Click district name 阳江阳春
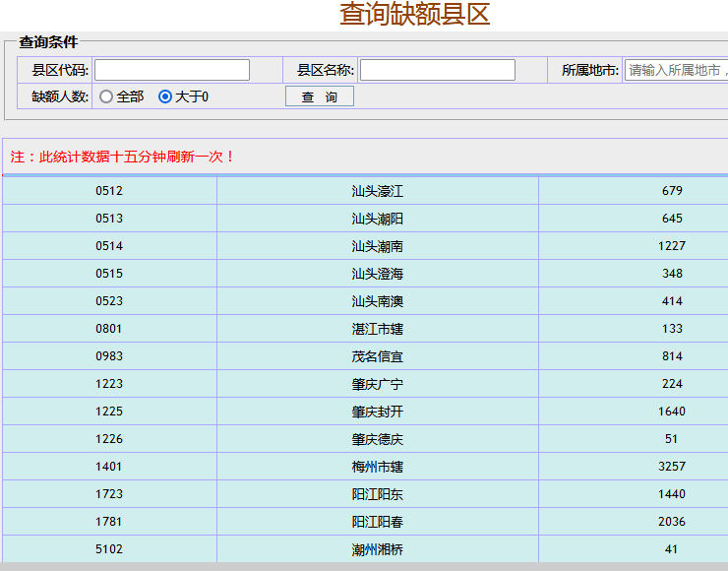Image resolution: width=728 pixels, height=571 pixels. [x=378, y=522]
